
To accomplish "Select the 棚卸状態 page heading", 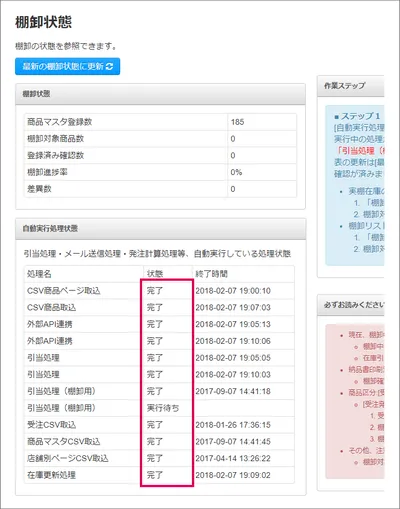I will pyautogui.click(x=43, y=22).
